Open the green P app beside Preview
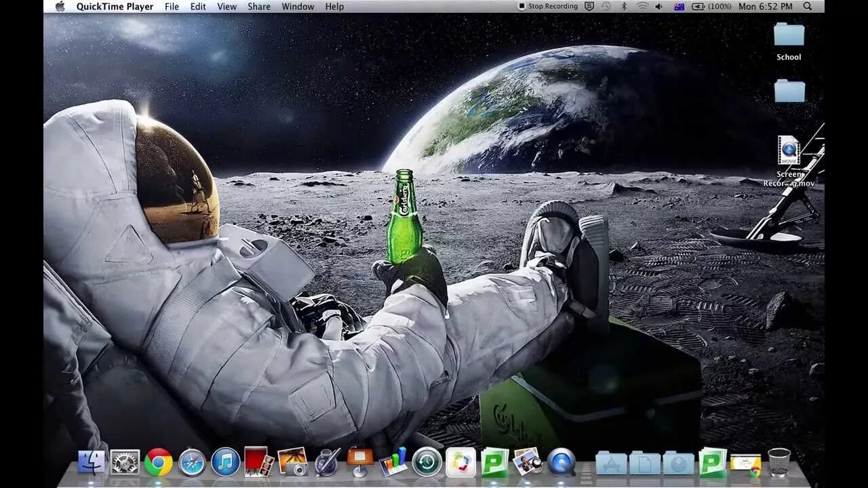 pos(494,462)
